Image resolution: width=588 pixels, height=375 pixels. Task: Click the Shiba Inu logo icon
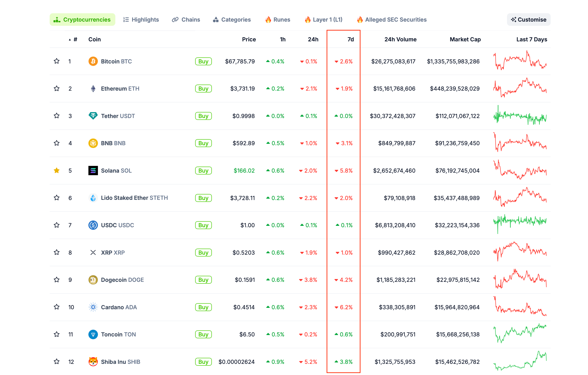[93, 362]
